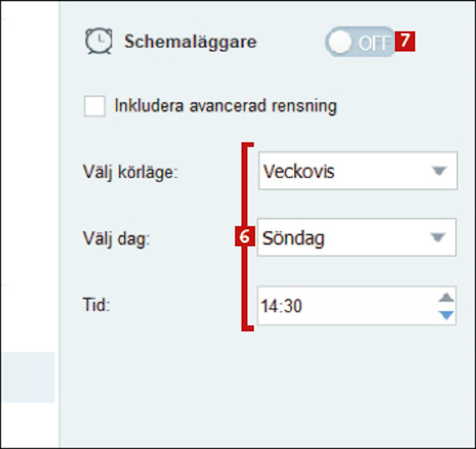Click the Tid label

[x=96, y=305]
